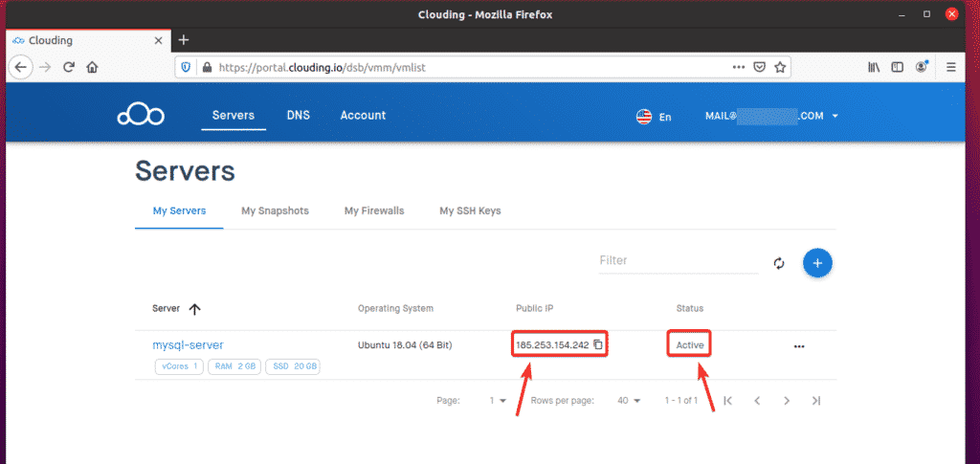Switch to My Snapshots tab
This screenshot has width=980, height=464.
275,211
